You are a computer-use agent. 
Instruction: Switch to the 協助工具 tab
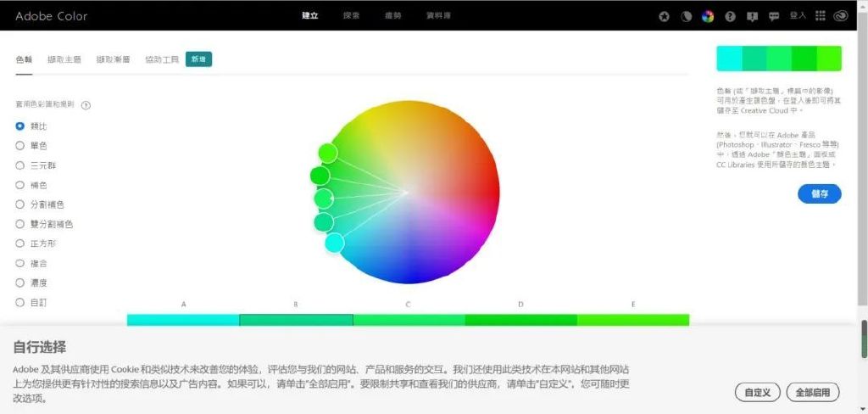162,59
